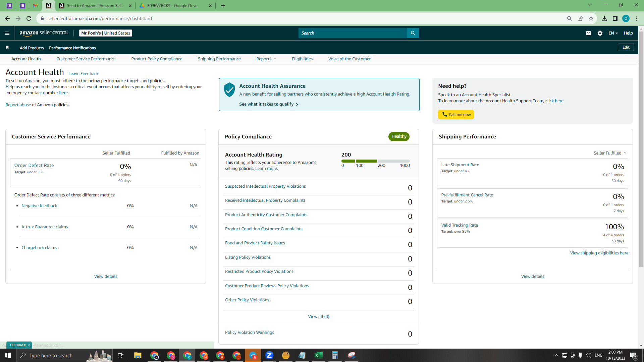
Task: Click the Edit button in the bookmarks bar
Action: click(x=626, y=47)
